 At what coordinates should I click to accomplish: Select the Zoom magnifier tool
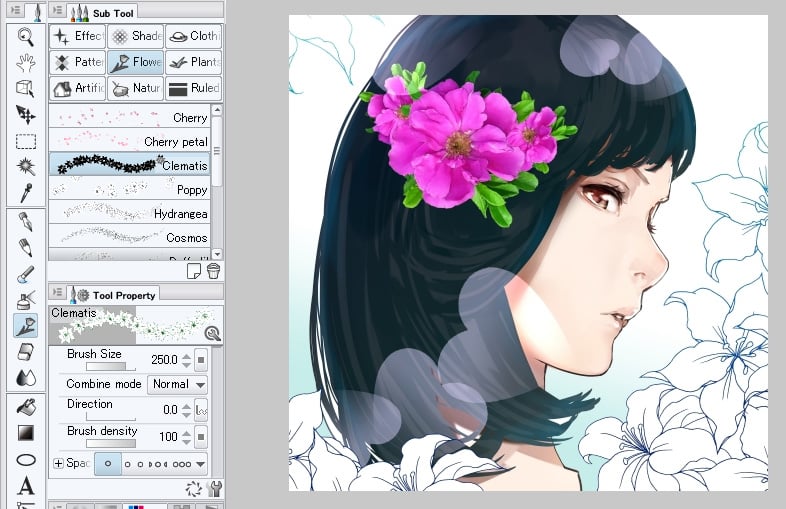click(x=26, y=37)
